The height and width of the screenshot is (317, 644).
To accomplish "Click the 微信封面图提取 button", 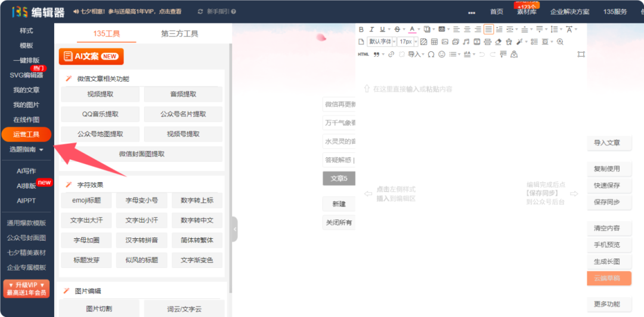I will pos(142,154).
